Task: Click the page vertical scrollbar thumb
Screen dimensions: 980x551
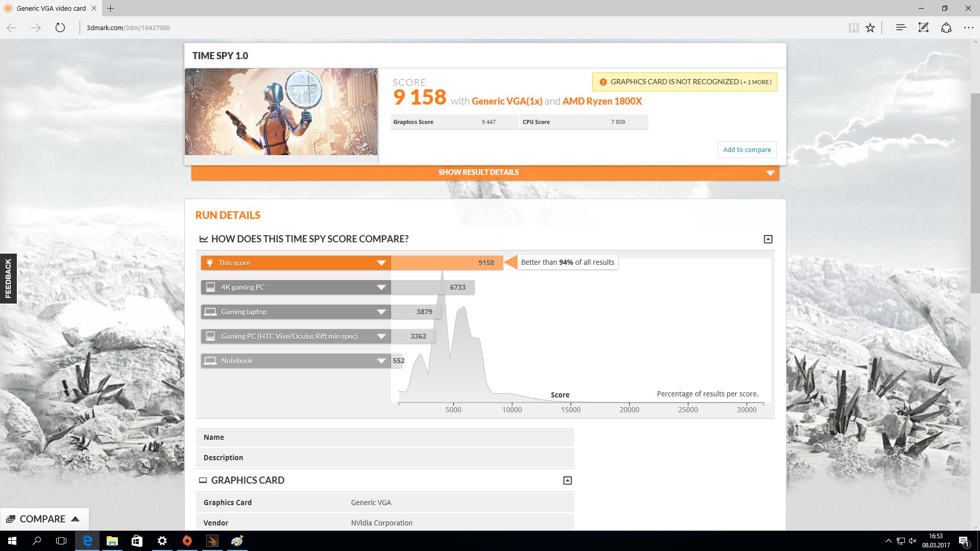Action: pyautogui.click(x=975, y=194)
